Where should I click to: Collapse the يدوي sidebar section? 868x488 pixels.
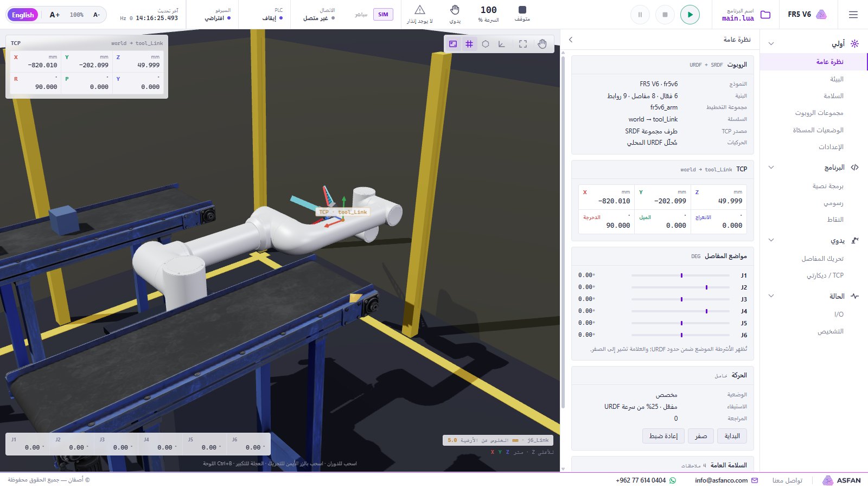tap(771, 240)
